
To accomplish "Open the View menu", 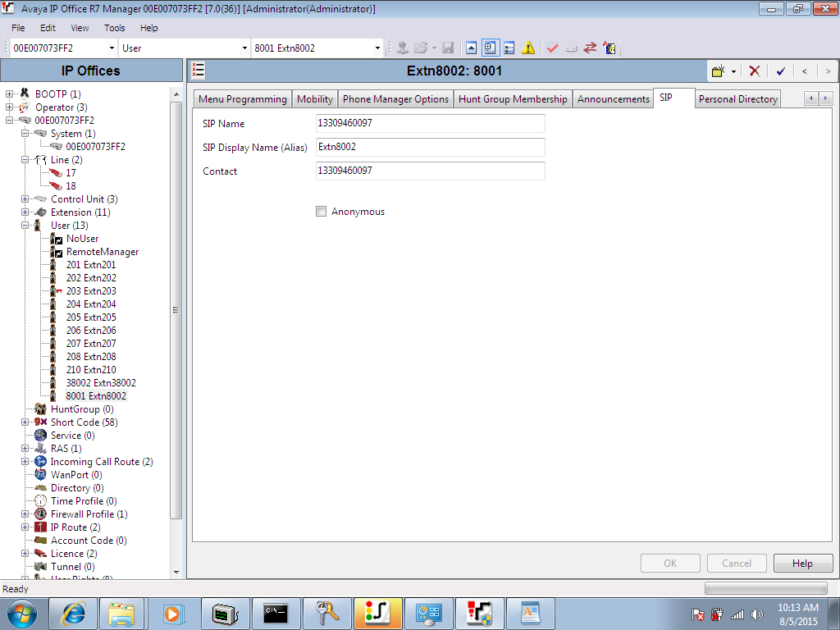I will click(80, 28).
